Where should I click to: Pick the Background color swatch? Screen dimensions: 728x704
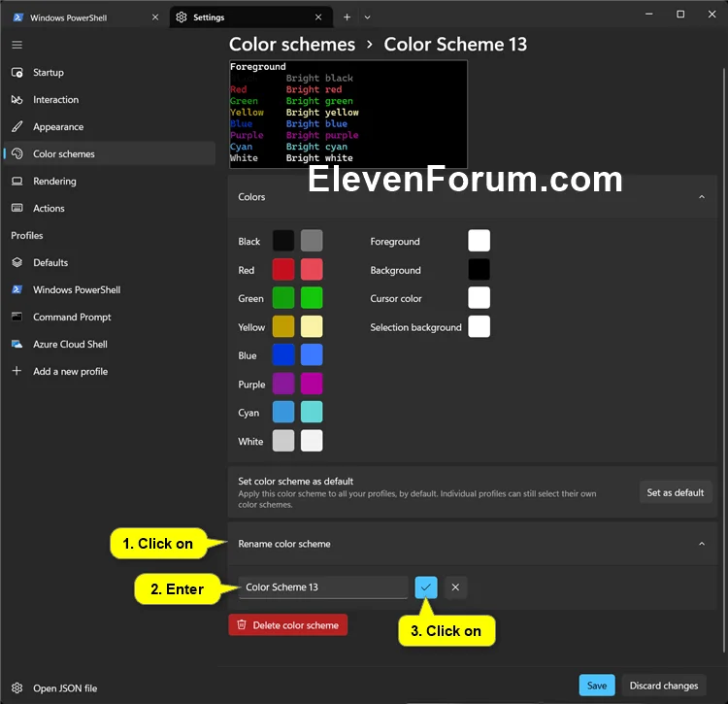480,269
